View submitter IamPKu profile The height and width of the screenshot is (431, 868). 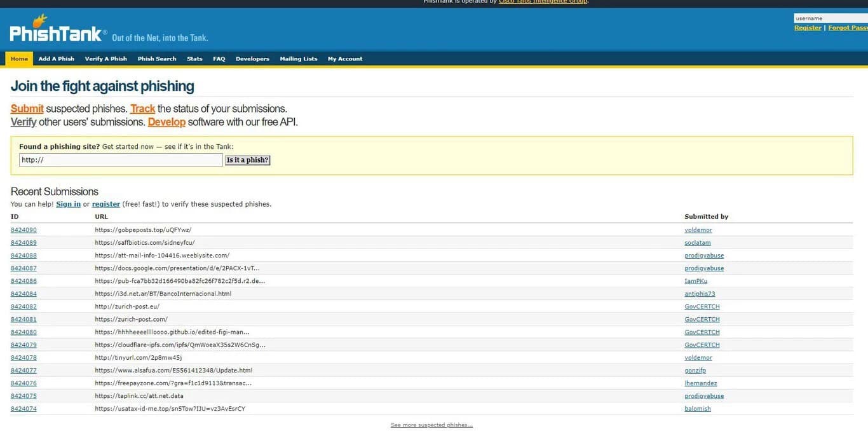tap(696, 281)
